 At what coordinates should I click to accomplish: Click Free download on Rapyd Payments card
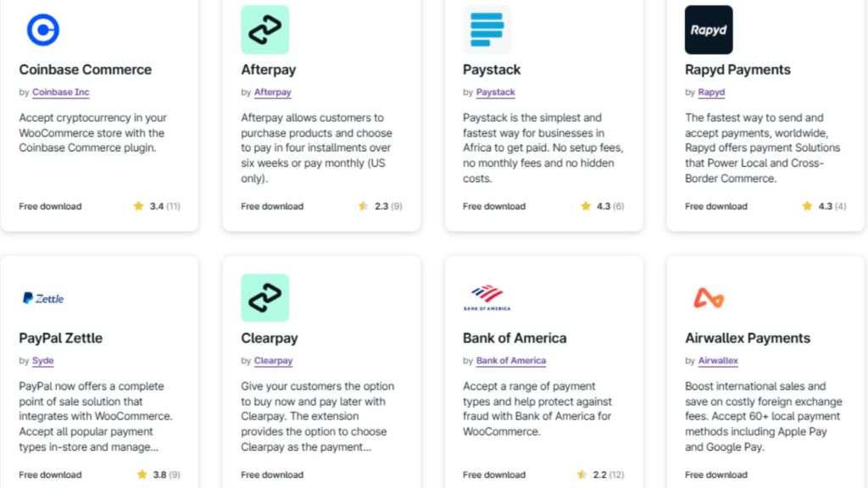716,206
